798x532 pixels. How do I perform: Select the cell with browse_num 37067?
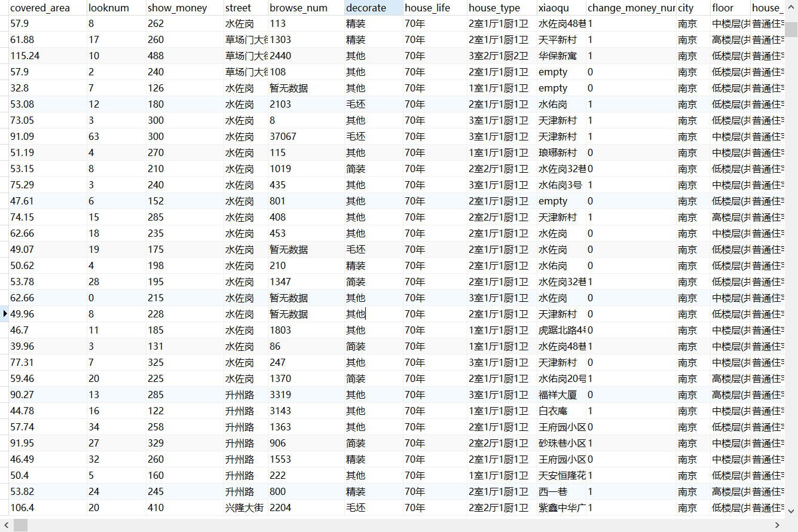tap(306, 136)
